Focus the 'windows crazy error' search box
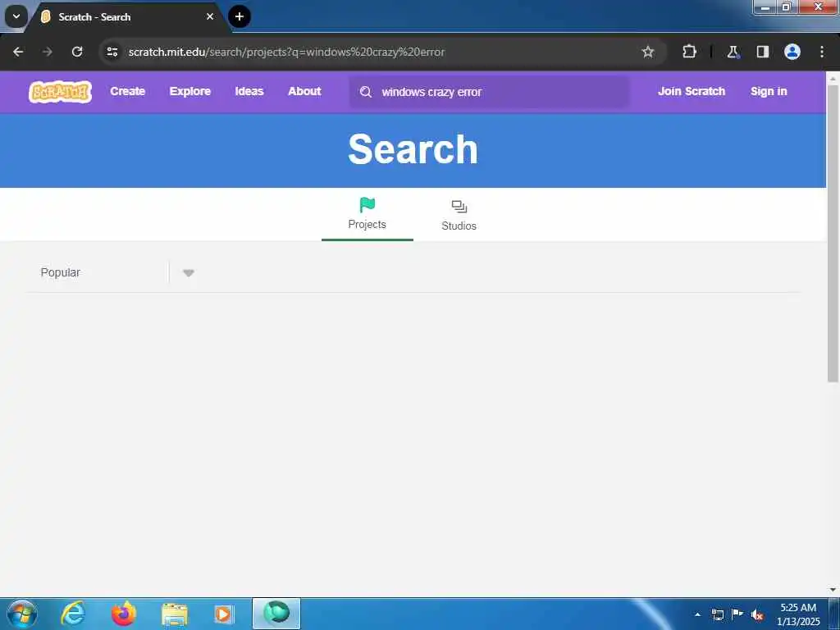The width and height of the screenshot is (840, 630). click(489, 92)
